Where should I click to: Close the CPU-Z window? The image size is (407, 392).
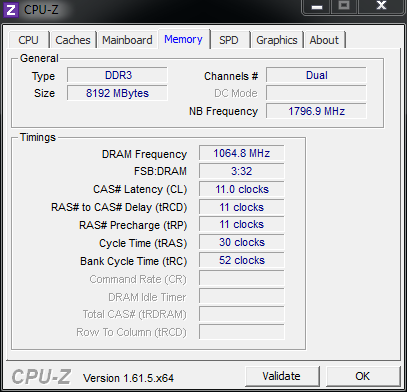click(381, 7)
